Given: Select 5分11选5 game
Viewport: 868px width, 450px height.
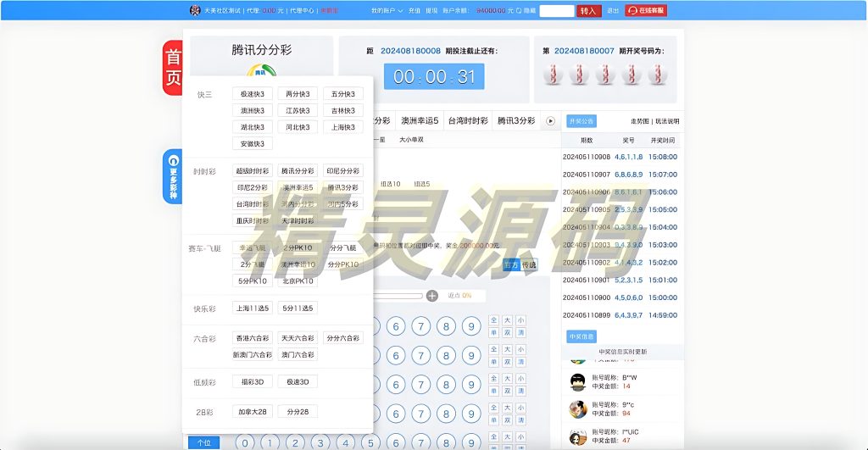Looking at the screenshot, I should pos(298,308).
